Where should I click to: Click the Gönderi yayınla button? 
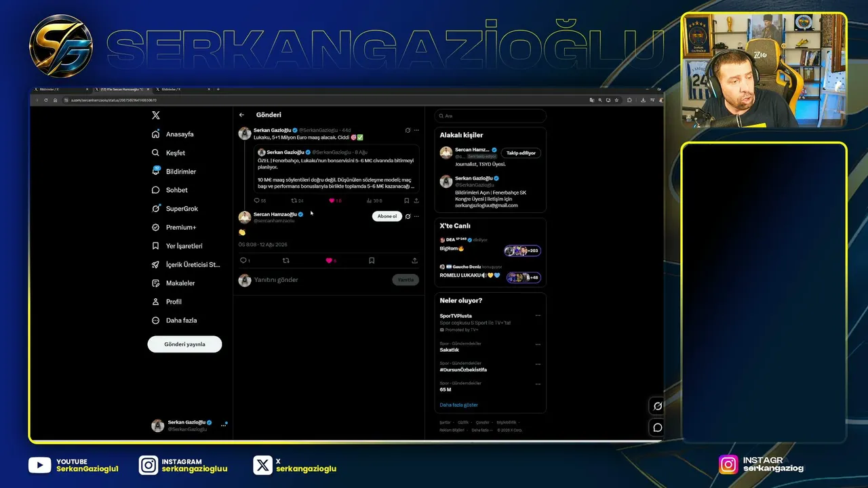[x=184, y=344]
